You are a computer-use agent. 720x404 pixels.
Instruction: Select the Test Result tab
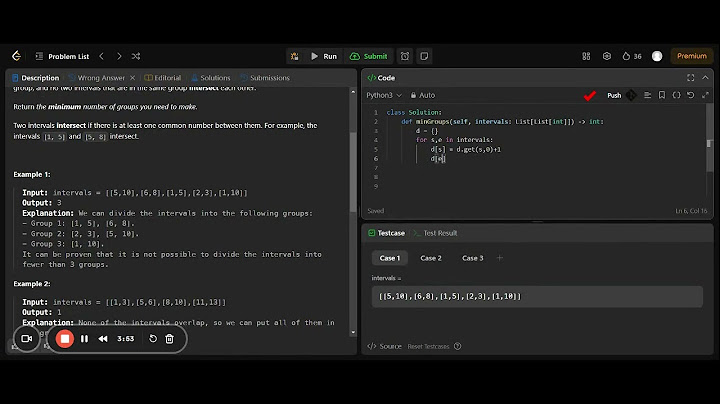[435, 233]
